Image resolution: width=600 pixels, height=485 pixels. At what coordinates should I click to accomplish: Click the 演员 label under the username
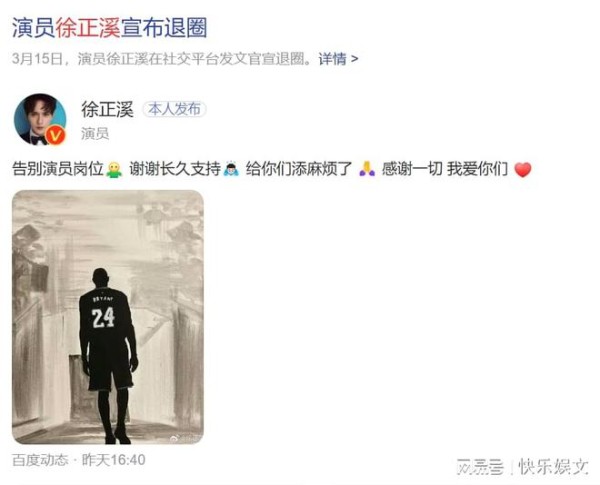pyautogui.click(x=95, y=134)
